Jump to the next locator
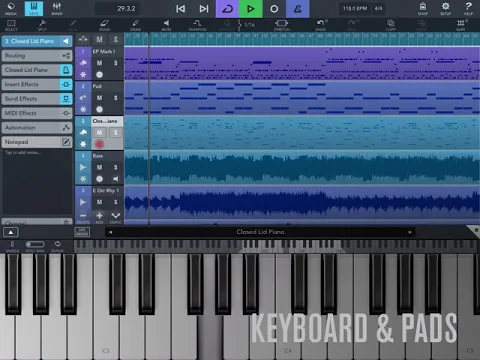This screenshot has height=360, width=480. point(204,9)
